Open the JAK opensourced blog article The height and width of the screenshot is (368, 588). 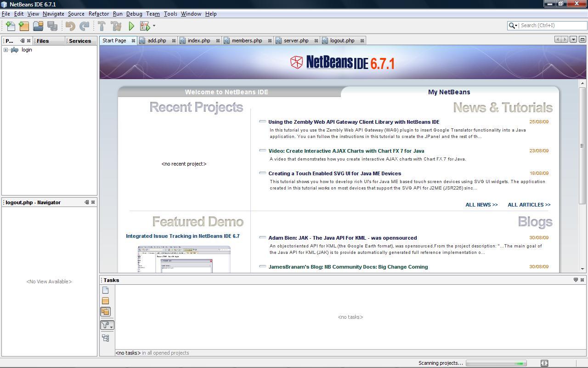pyautogui.click(x=343, y=238)
